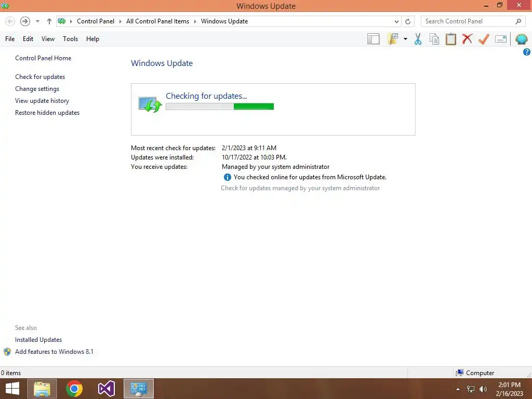Click the volume speaker tray icon
532x399 pixels.
(483, 389)
